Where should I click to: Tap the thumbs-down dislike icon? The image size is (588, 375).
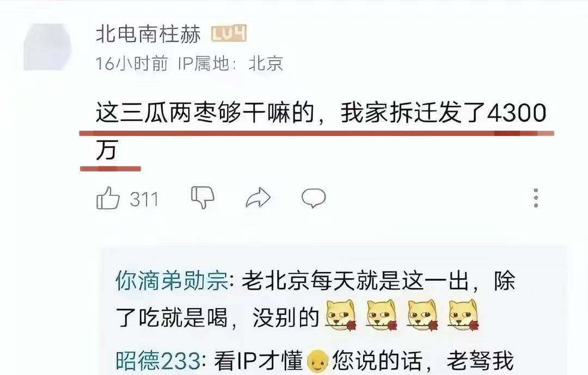pyautogui.click(x=203, y=197)
